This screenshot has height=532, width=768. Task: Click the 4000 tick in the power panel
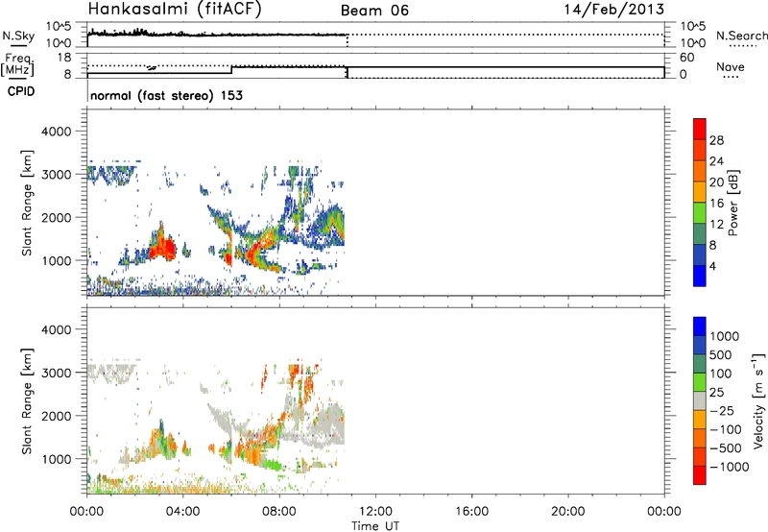[56, 132]
